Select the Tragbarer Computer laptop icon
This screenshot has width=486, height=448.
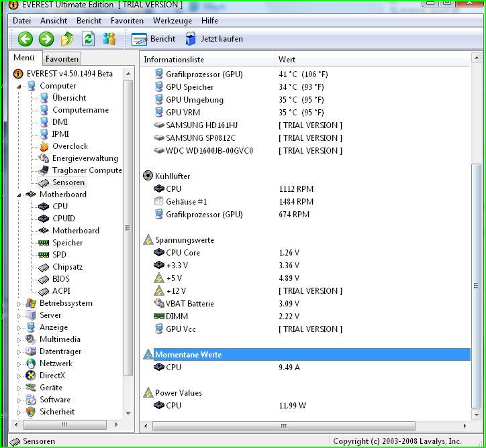click(x=44, y=170)
